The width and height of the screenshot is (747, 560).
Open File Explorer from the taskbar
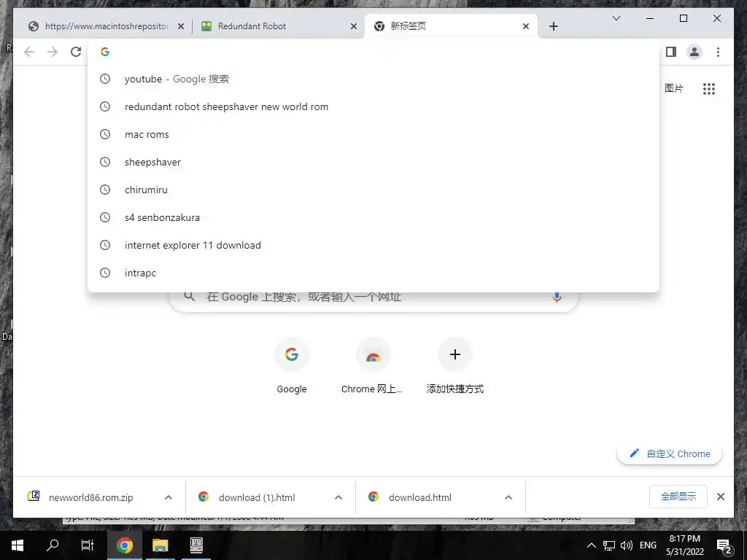click(160, 545)
